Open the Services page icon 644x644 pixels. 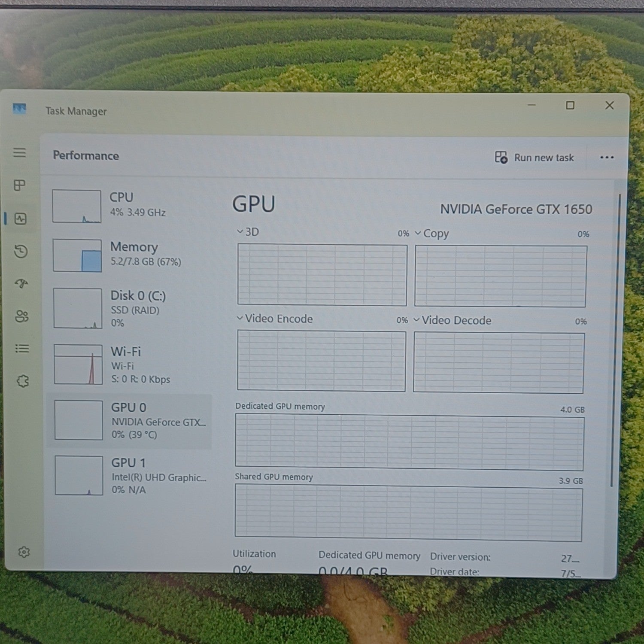tap(23, 381)
